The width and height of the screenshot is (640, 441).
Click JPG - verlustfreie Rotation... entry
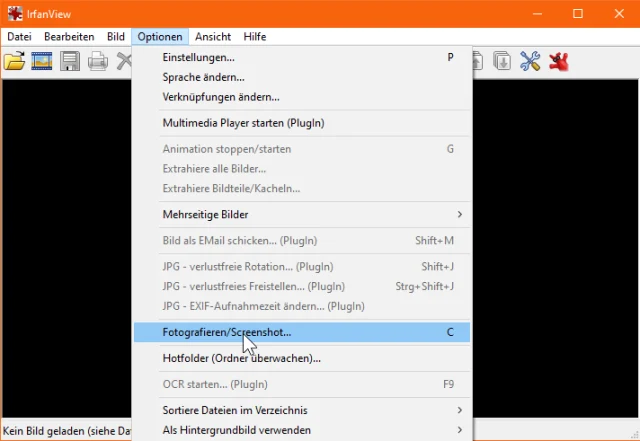[302, 267]
